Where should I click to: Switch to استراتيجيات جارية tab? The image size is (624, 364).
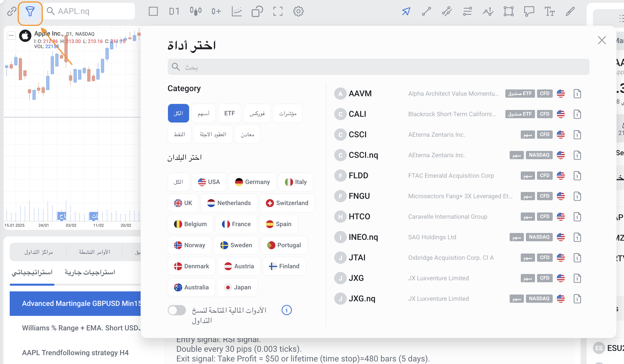click(90, 272)
